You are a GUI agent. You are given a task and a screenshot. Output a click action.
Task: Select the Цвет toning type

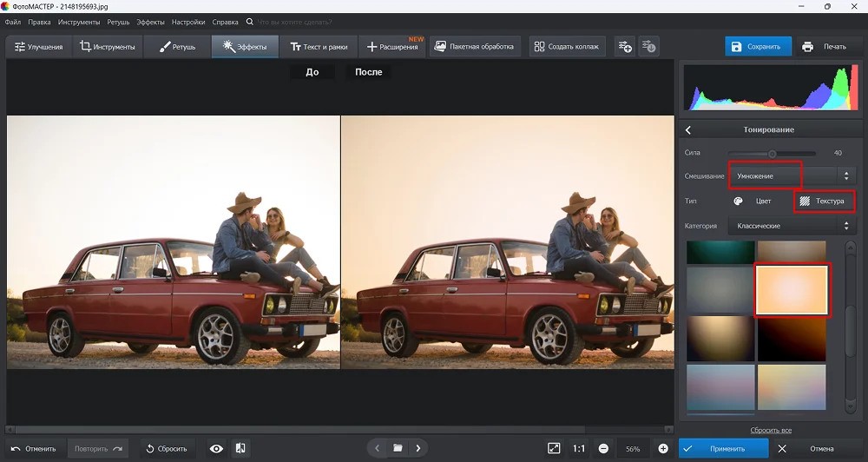754,201
